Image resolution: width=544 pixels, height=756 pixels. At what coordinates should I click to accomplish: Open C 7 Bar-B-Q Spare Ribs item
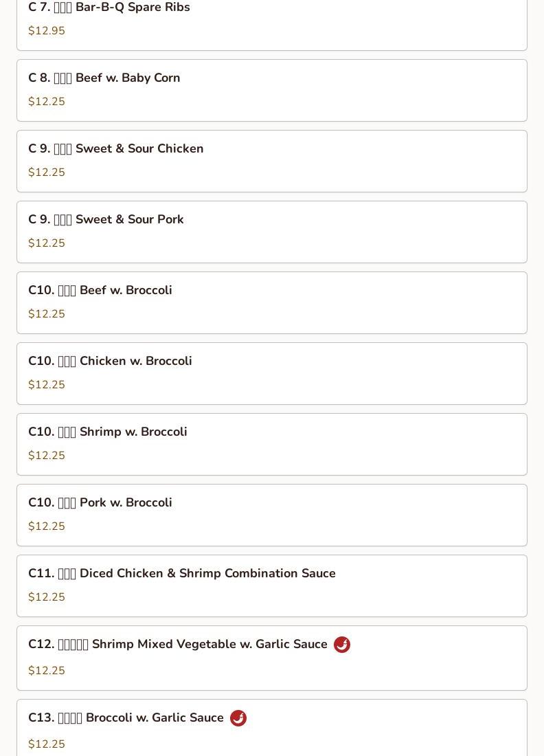272,24
